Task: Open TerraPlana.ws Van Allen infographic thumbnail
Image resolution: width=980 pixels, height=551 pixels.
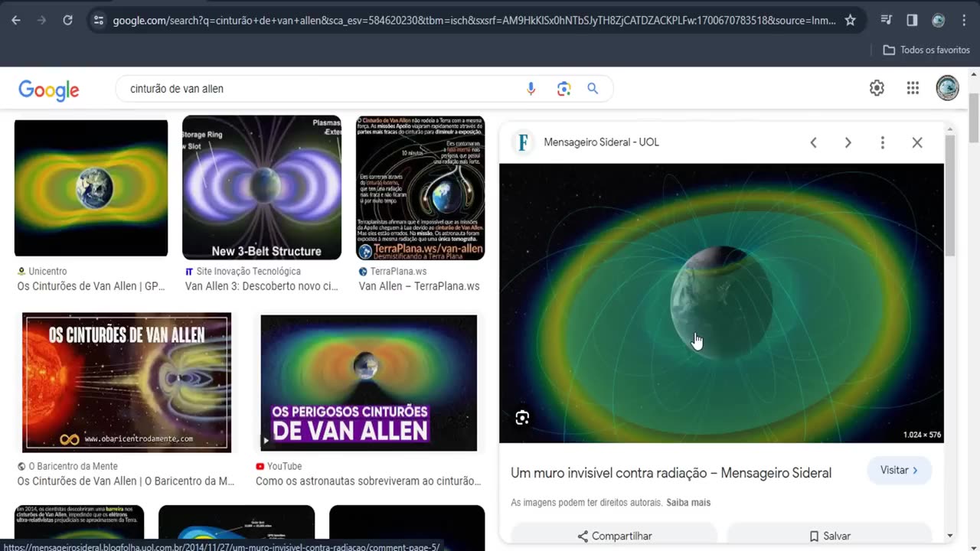Action: coord(420,187)
